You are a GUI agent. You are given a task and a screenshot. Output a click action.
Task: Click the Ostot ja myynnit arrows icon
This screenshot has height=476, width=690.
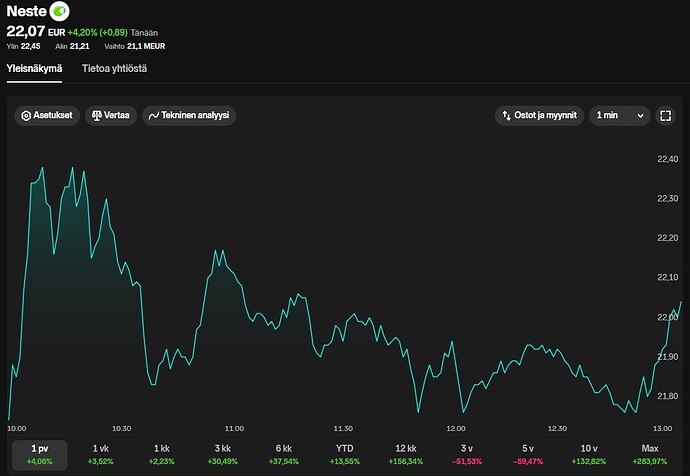tap(506, 116)
